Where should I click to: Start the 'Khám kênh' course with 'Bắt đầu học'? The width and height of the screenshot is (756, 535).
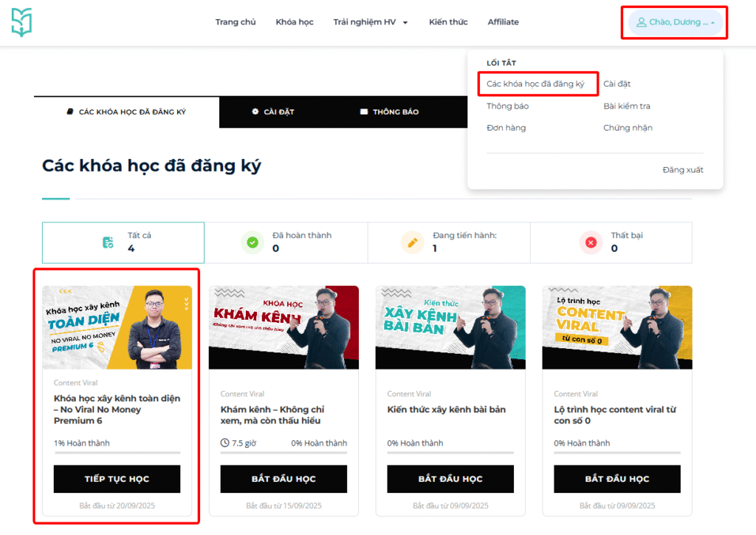[x=283, y=479]
